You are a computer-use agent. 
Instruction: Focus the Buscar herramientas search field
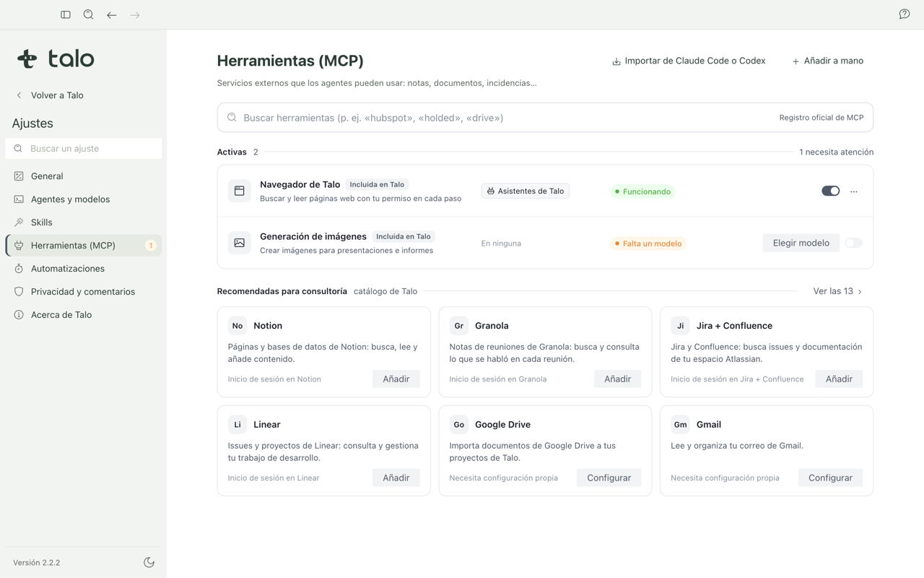click(545, 118)
